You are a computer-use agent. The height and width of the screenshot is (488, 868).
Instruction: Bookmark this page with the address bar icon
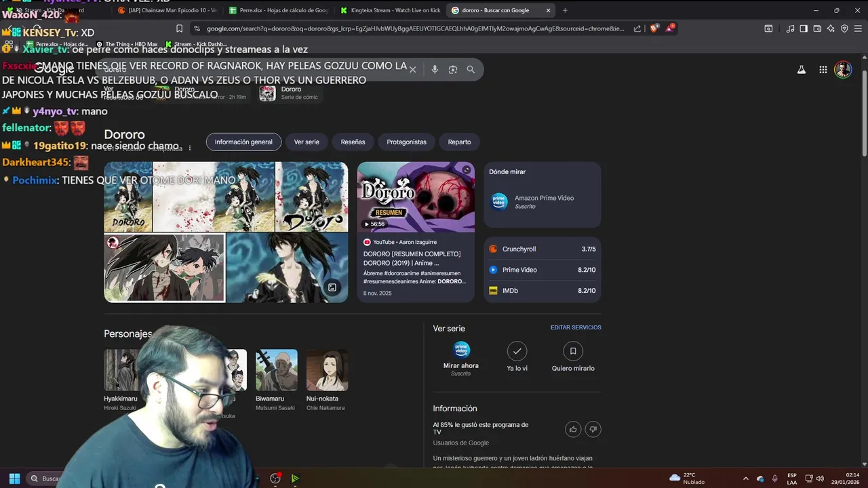click(179, 28)
